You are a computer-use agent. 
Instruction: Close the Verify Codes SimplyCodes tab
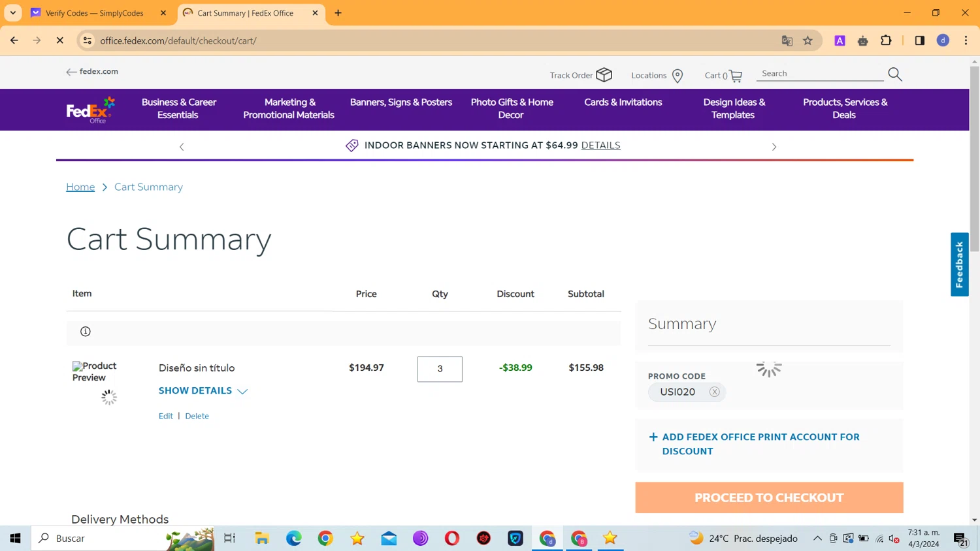tap(163, 13)
